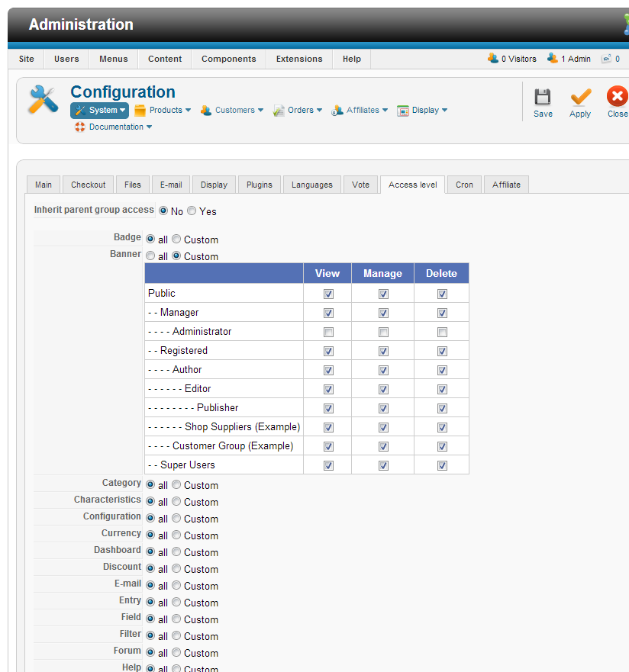Uncheck View for Shop Suppliers (Example)
Viewport: 629px width, 672px height.
point(328,428)
